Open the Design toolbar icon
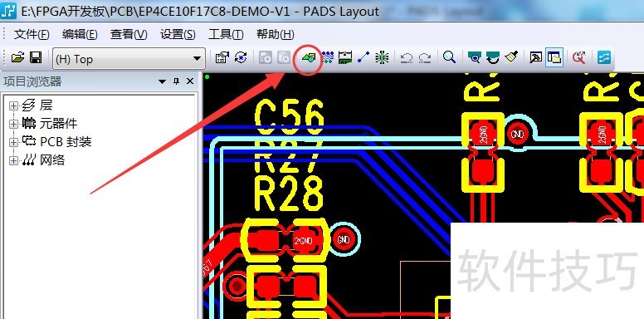Viewport: 644px width, 319px height. pos(327,57)
